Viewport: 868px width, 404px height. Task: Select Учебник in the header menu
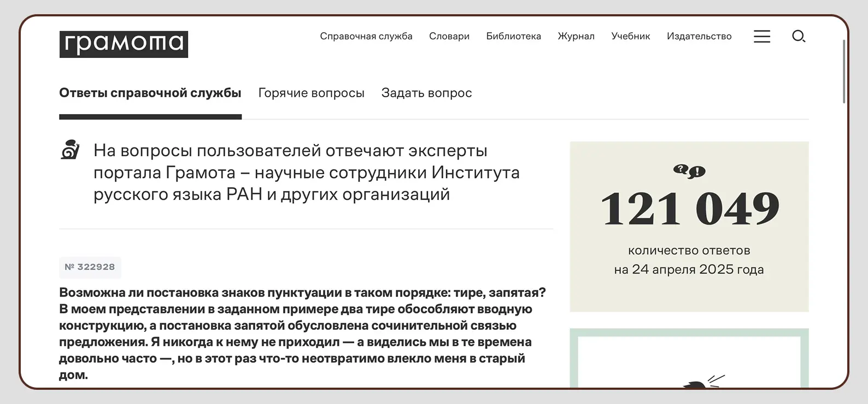point(630,37)
